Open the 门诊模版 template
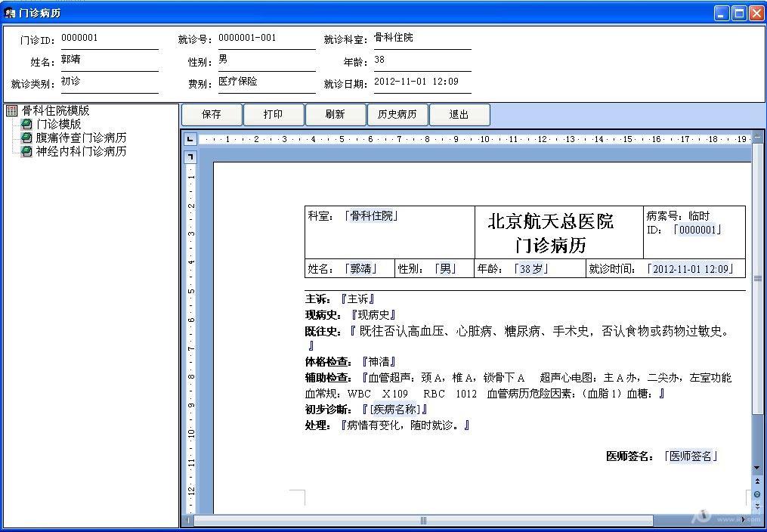Screen dimensions: 767x532 (x=58, y=124)
